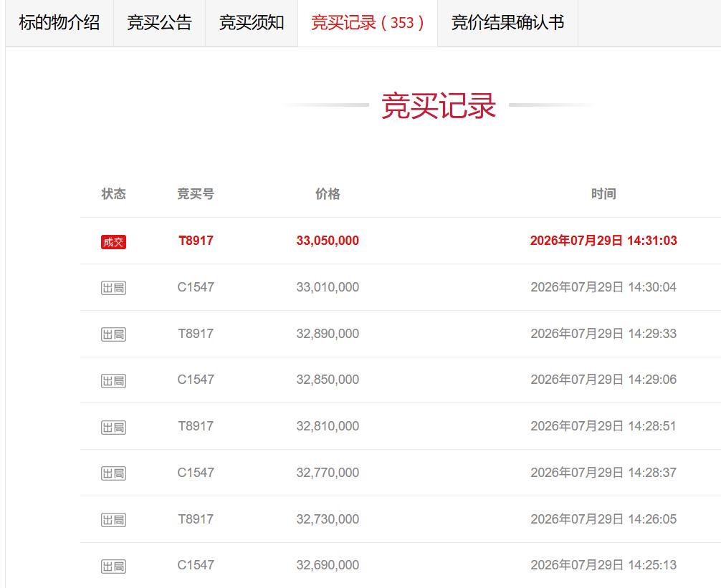This screenshot has width=721, height=588.
Task: Click the 出局 badge in the 32,810,000 row
Action: click(x=113, y=428)
